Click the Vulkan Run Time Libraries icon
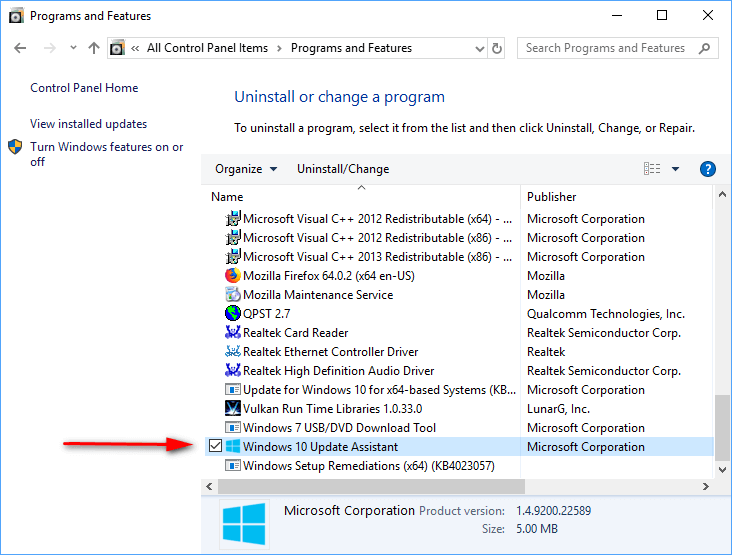Screen dimensions: 732x555 [x=233, y=409]
